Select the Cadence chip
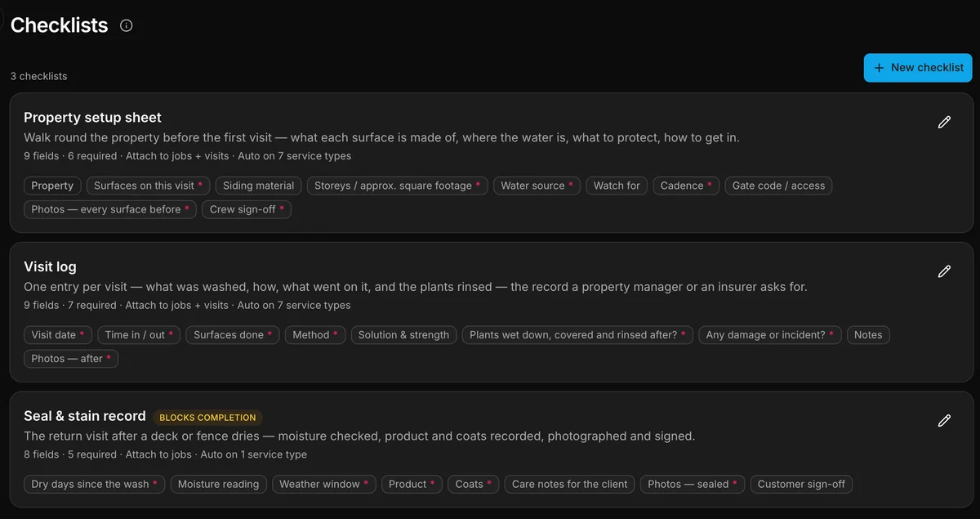Viewport: 980px width, 519px height. pos(687,186)
